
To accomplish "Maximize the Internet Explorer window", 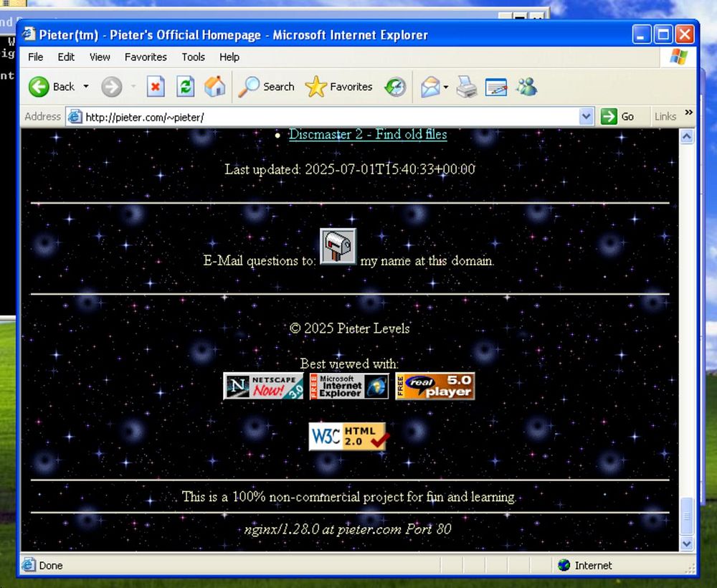I will 663,34.
